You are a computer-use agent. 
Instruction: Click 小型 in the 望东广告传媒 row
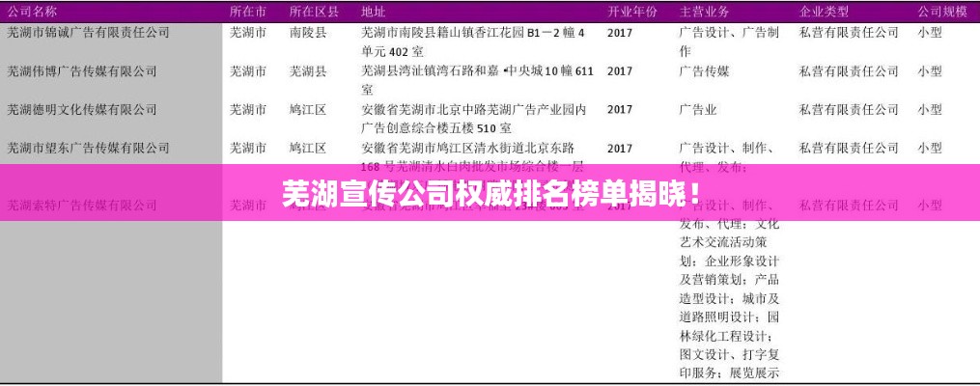tap(930, 148)
